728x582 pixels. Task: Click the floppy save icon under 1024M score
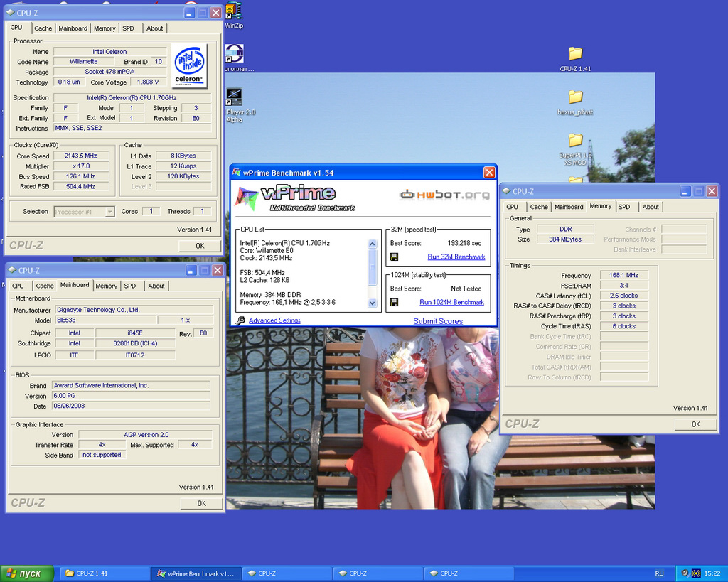pyautogui.click(x=394, y=302)
